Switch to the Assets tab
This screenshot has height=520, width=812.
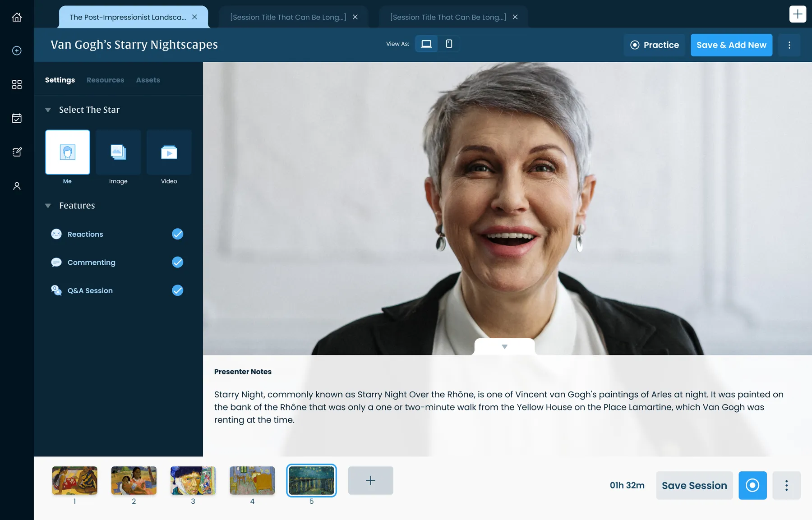click(x=148, y=80)
